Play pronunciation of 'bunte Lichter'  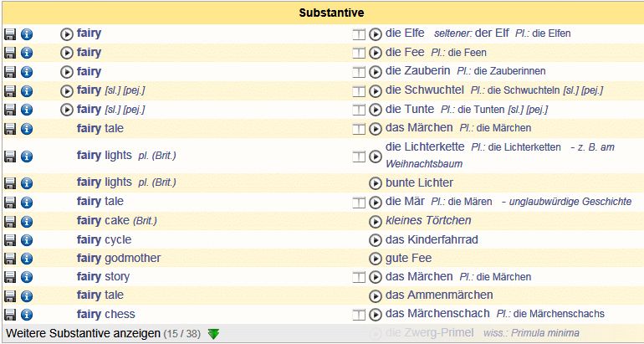pos(376,183)
